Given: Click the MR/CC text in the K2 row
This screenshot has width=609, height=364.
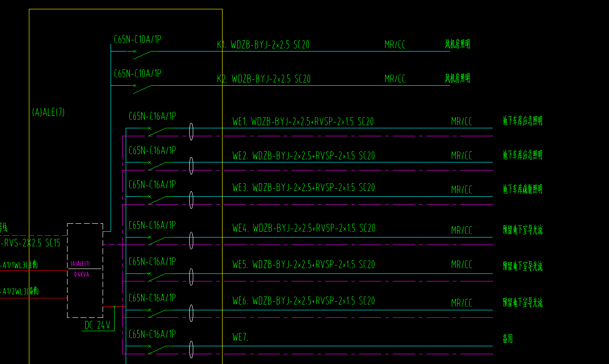Looking at the screenshot, I should coord(395,79).
